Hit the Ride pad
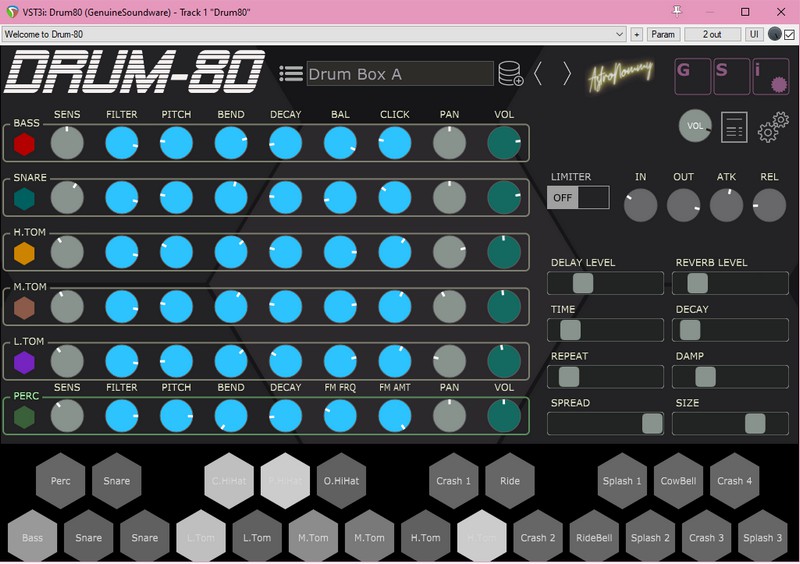Screen dimensions: 800x564 pos(510,481)
